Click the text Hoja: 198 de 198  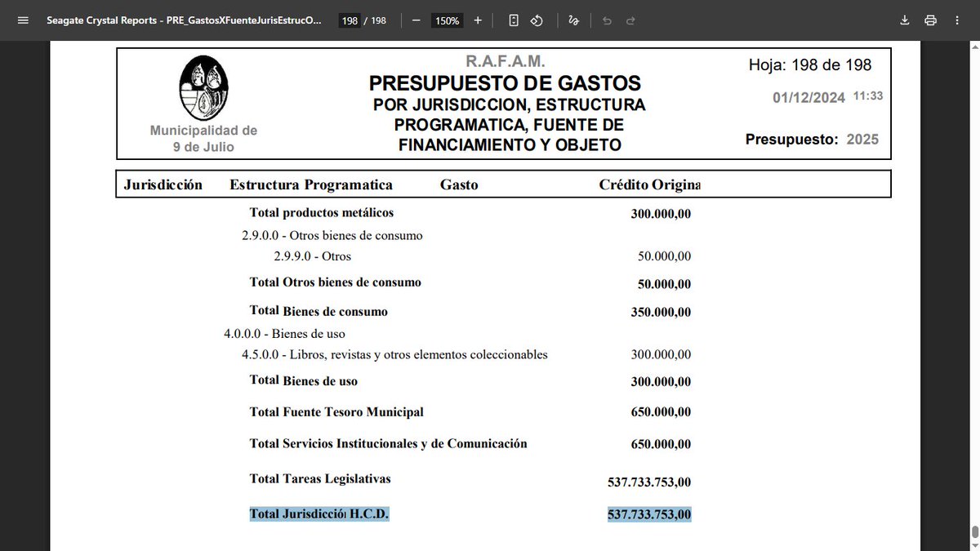pos(810,64)
